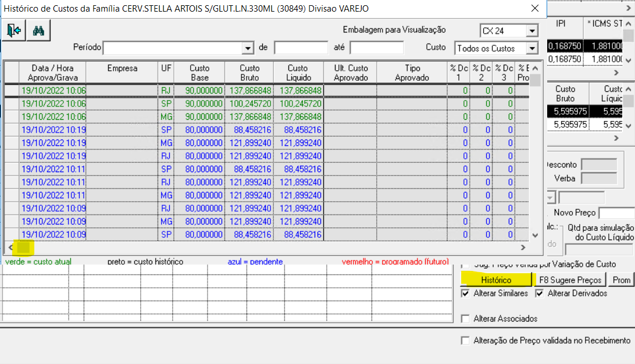Click the Ult. Custo Aprovado column header
Screen dimensions: 635x364
[351, 73]
